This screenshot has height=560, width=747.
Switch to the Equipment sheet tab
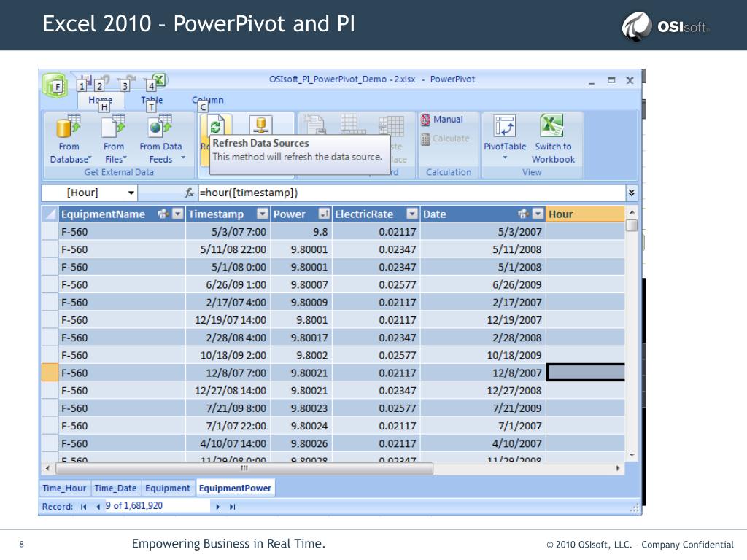167,488
